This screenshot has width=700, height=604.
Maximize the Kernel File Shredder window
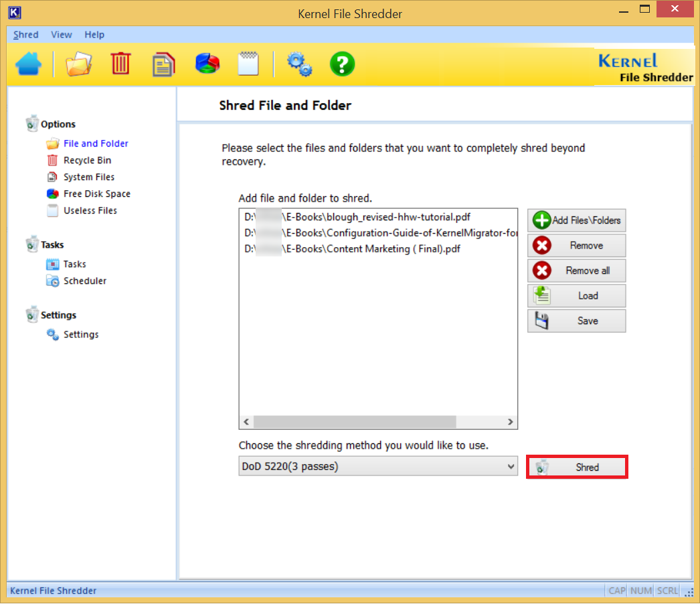point(644,10)
